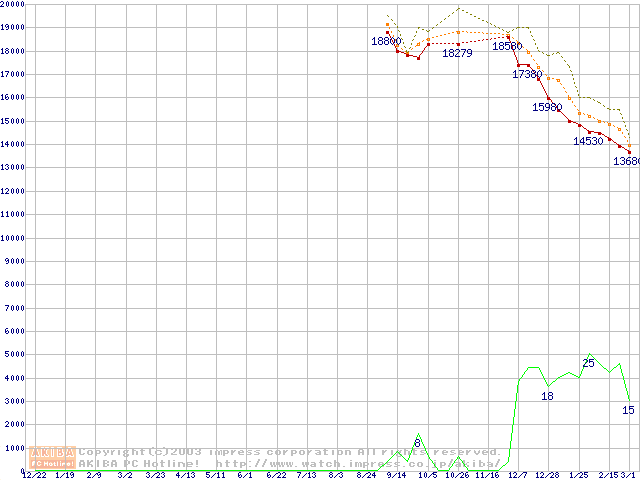Click the green line's label 25
Screen dimensions: 640x480
pos(588,363)
